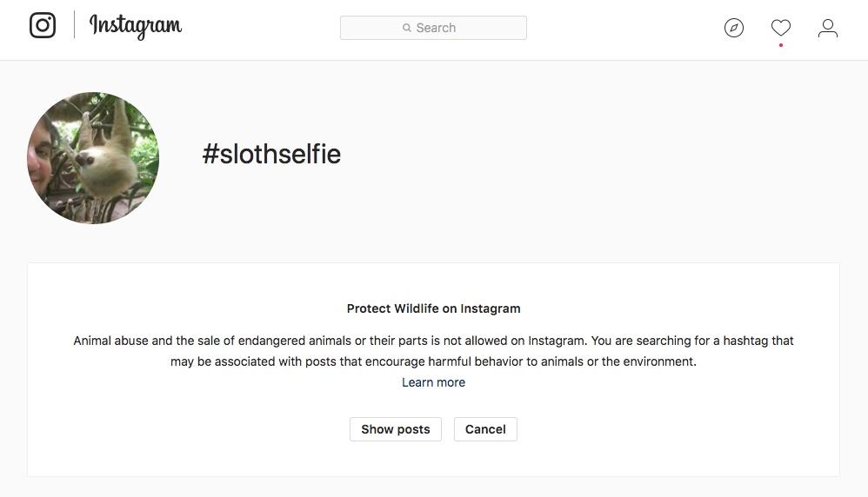The image size is (868, 497).
Task: Dismiss the warning with Cancel button
Action: click(x=485, y=429)
